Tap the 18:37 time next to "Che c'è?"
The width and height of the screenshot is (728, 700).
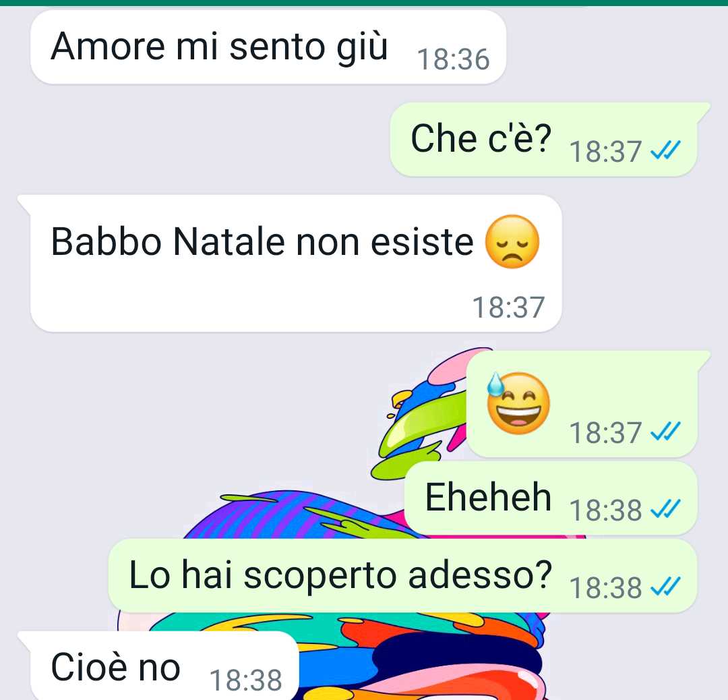click(605, 152)
